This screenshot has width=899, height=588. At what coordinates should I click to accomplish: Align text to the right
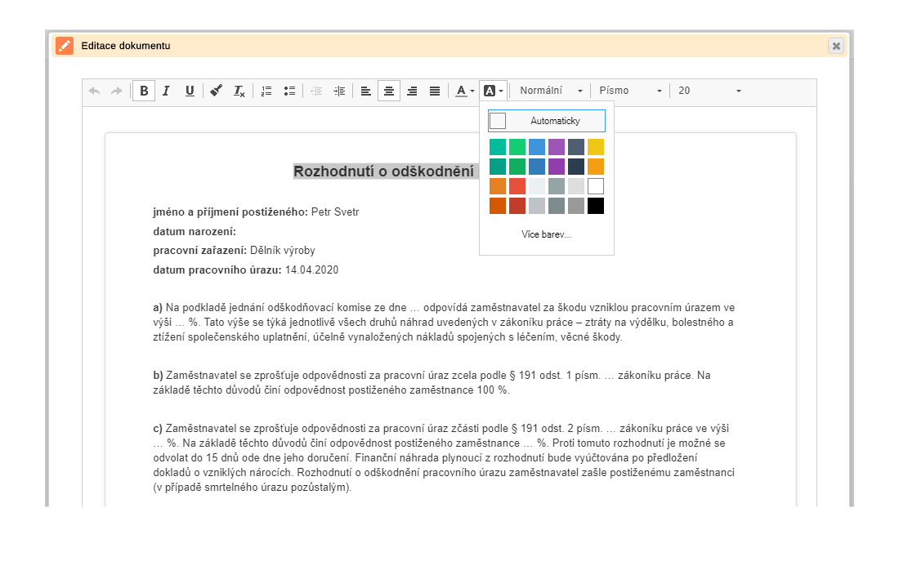[x=412, y=91]
